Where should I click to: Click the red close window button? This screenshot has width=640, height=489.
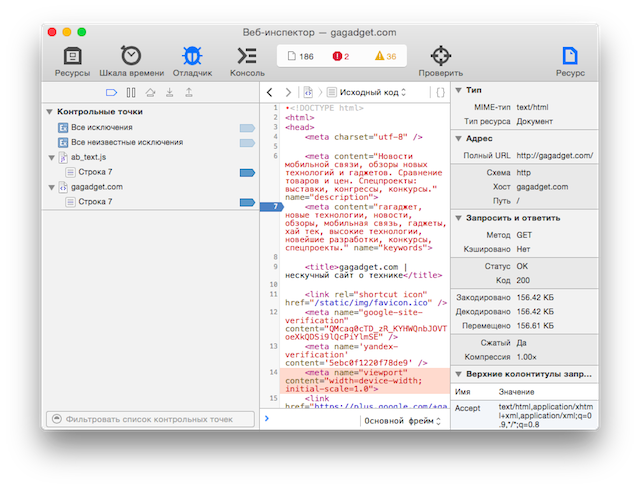pos(52,32)
